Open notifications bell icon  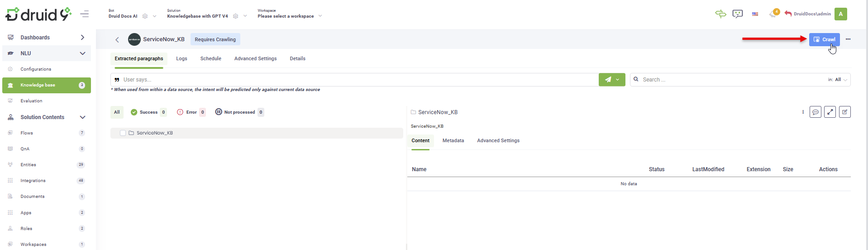(x=773, y=14)
